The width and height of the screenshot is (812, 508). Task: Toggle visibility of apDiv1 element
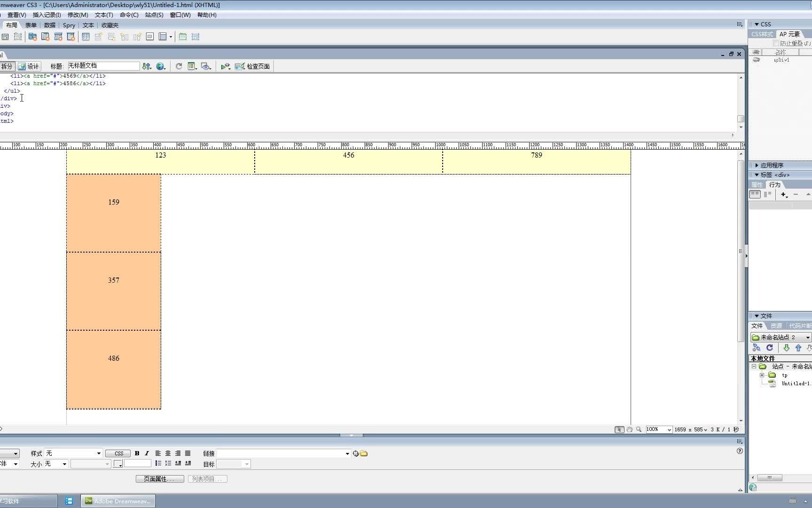(x=756, y=60)
